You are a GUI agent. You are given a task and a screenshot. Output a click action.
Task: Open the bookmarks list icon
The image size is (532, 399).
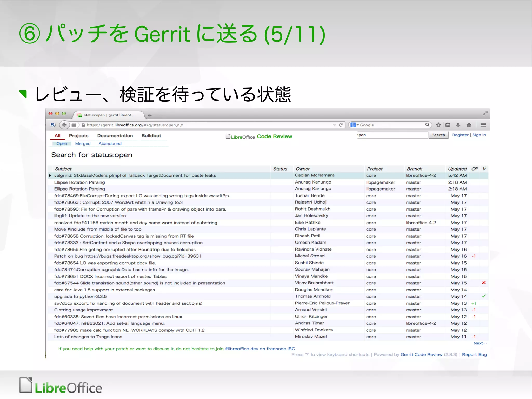click(x=448, y=125)
